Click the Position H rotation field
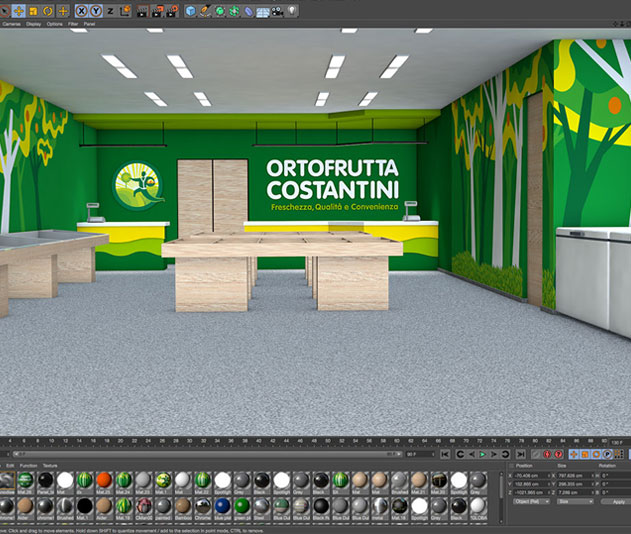The width and height of the screenshot is (631, 534). click(x=617, y=475)
